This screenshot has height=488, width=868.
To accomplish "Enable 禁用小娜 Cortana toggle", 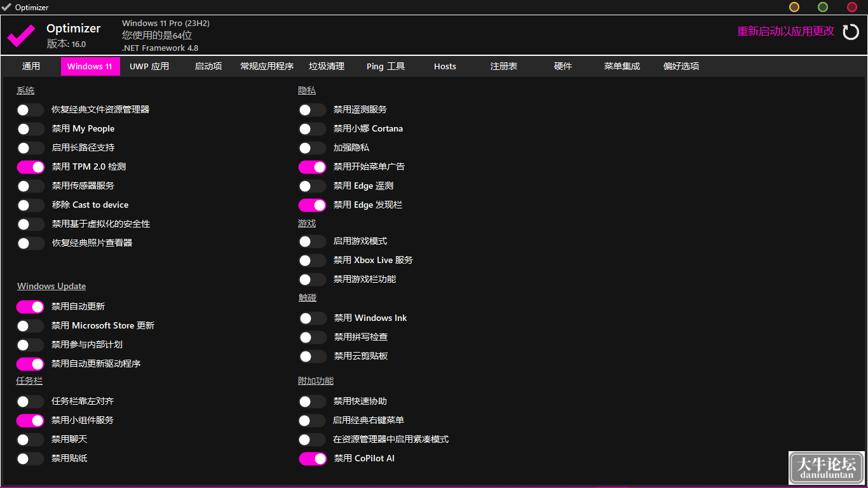I will point(313,129).
